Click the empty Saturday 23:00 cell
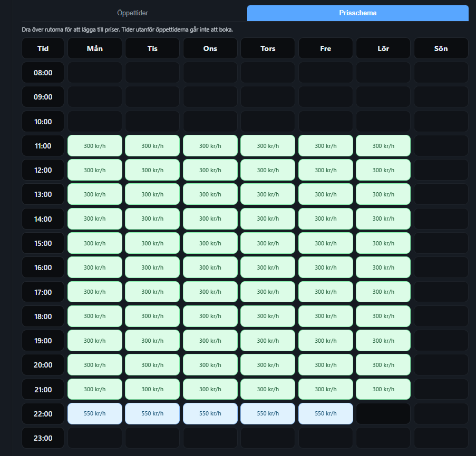This screenshot has width=476, height=456. 383,438
